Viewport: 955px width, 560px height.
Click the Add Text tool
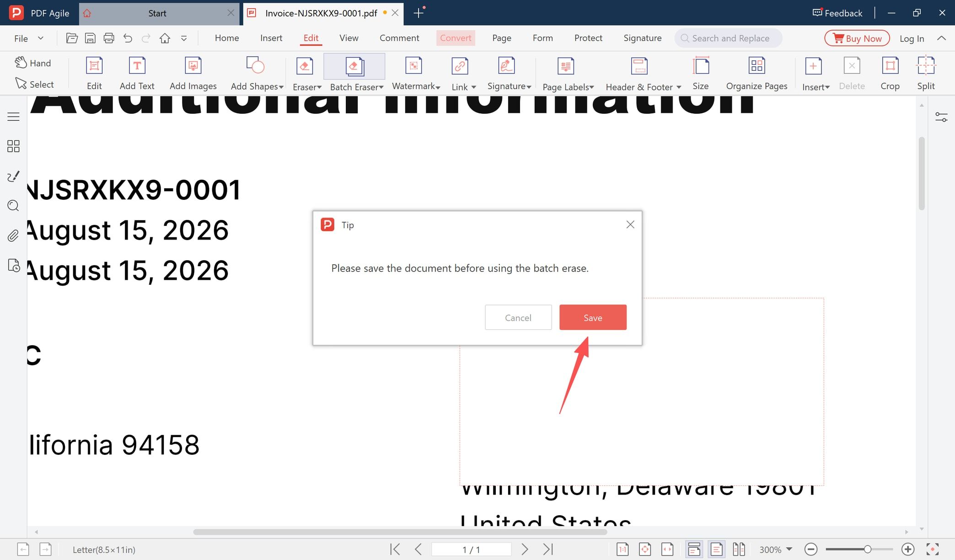point(137,73)
